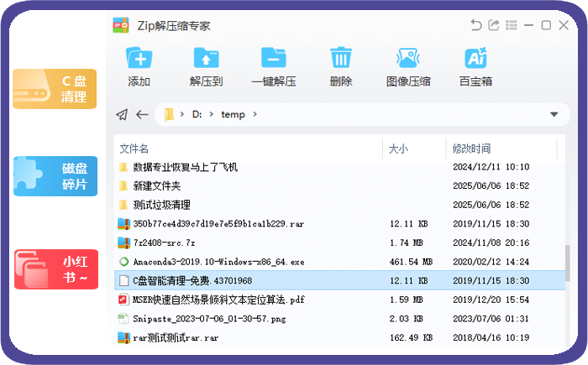
Task: Select the 测试垃圾清理 folder row
Action: tap(339, 205)
